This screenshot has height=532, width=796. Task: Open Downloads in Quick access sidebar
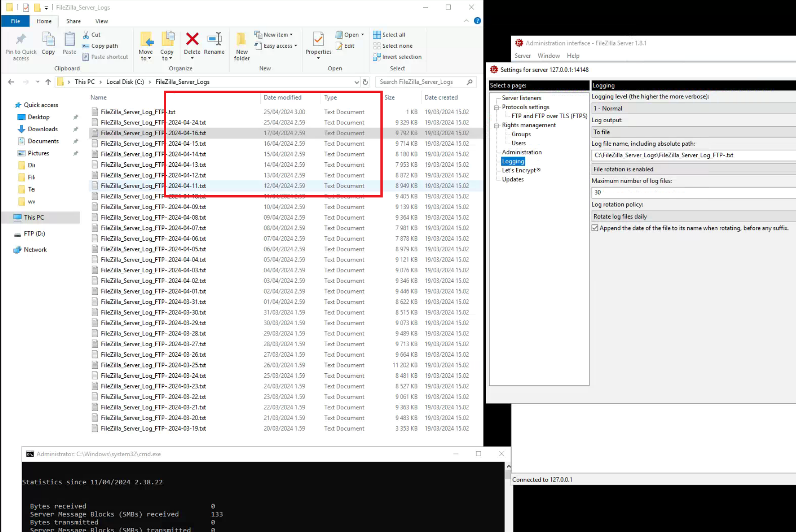click(42, 129)
